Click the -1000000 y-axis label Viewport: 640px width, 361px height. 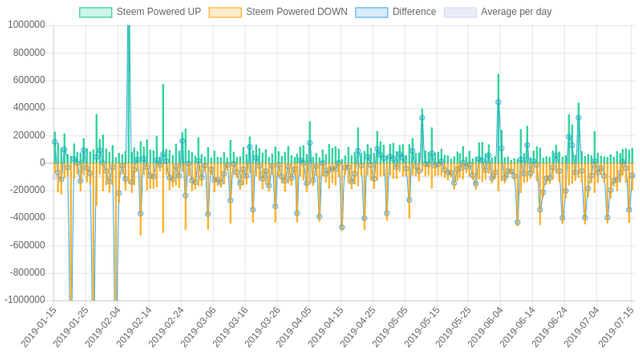point(25,300)
